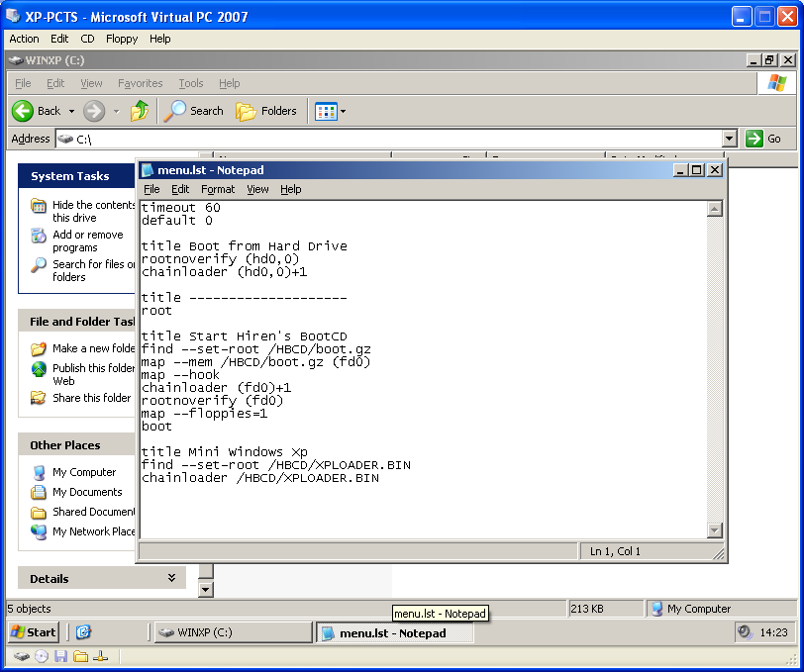
Task: Click Notepad scrollbar up arrow
Action: [714, 209]
